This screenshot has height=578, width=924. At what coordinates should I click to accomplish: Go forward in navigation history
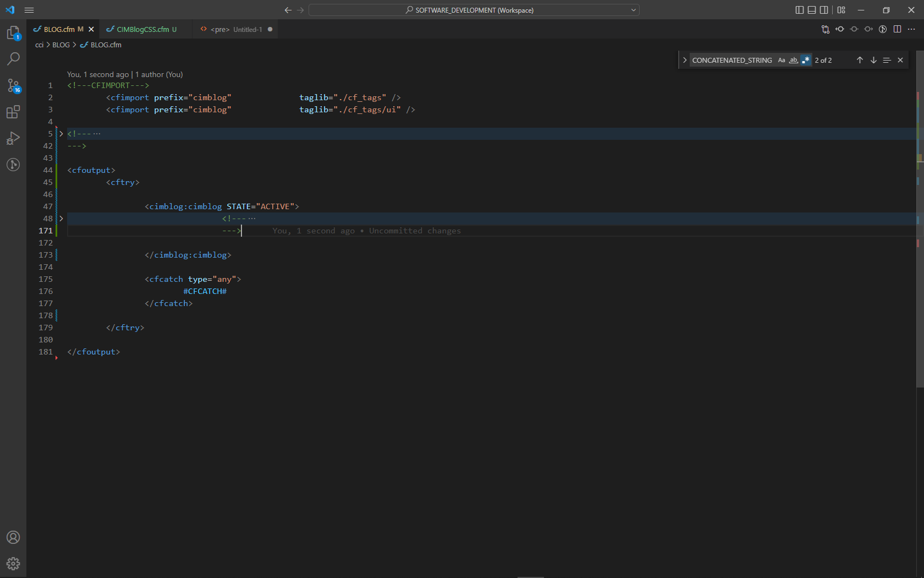pyautogui.click(x=300, y=10)
